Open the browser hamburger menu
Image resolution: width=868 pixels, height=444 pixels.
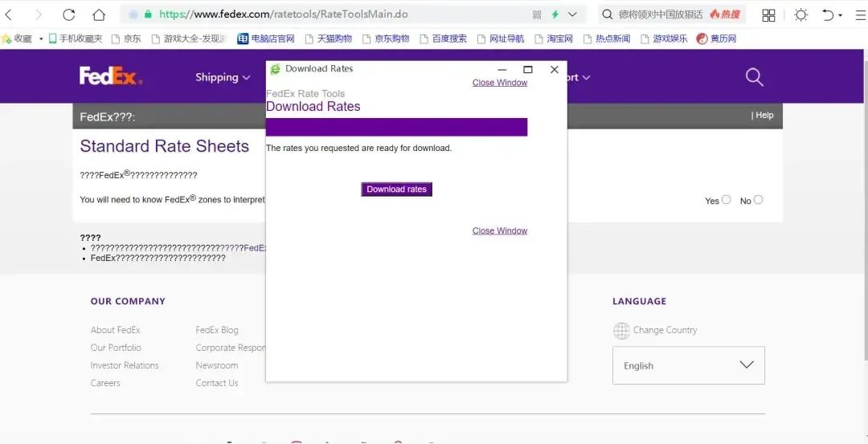point(860,15)
